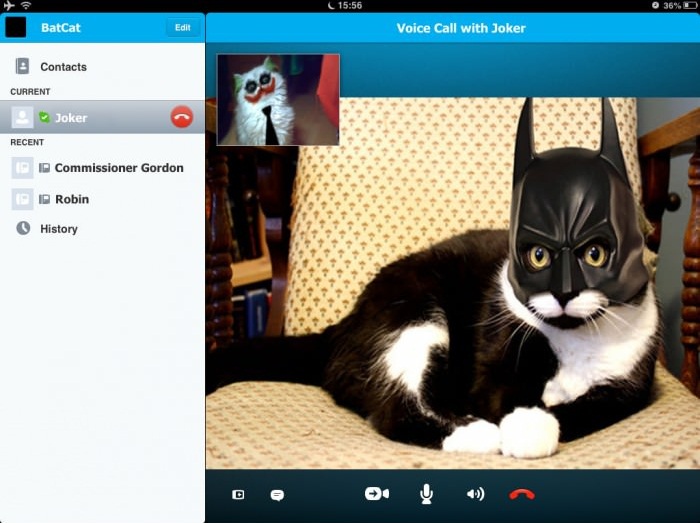Select Commissioner Gordon from recent list

pos(118,168)
